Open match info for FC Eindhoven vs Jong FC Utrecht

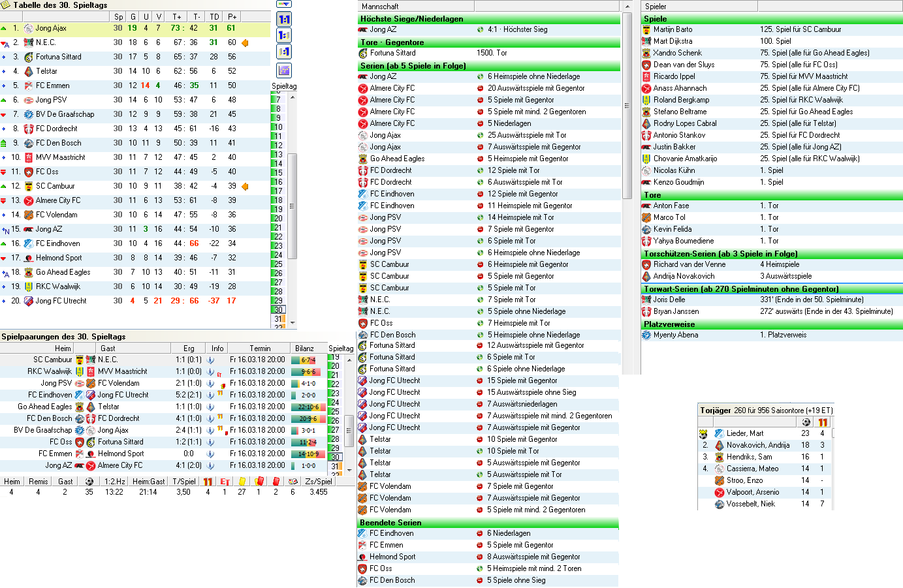210,395
